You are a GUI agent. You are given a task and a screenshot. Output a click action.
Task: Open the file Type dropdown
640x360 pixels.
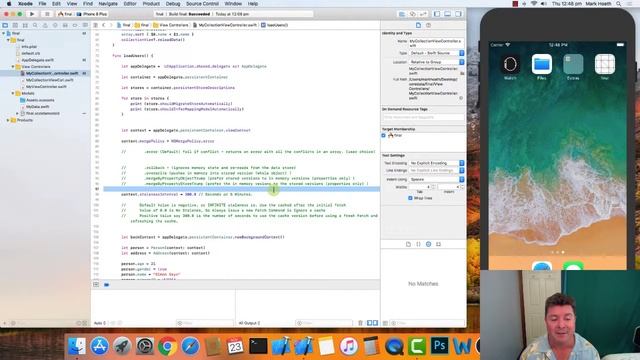[x=436, y=53]
